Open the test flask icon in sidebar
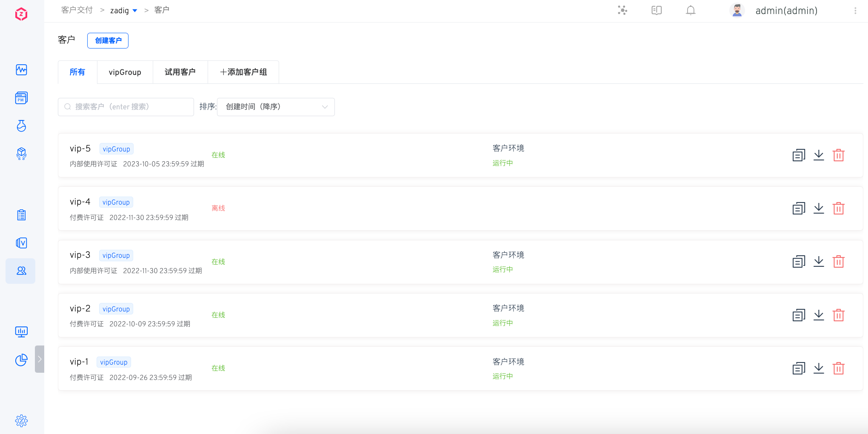 [21, 126]
